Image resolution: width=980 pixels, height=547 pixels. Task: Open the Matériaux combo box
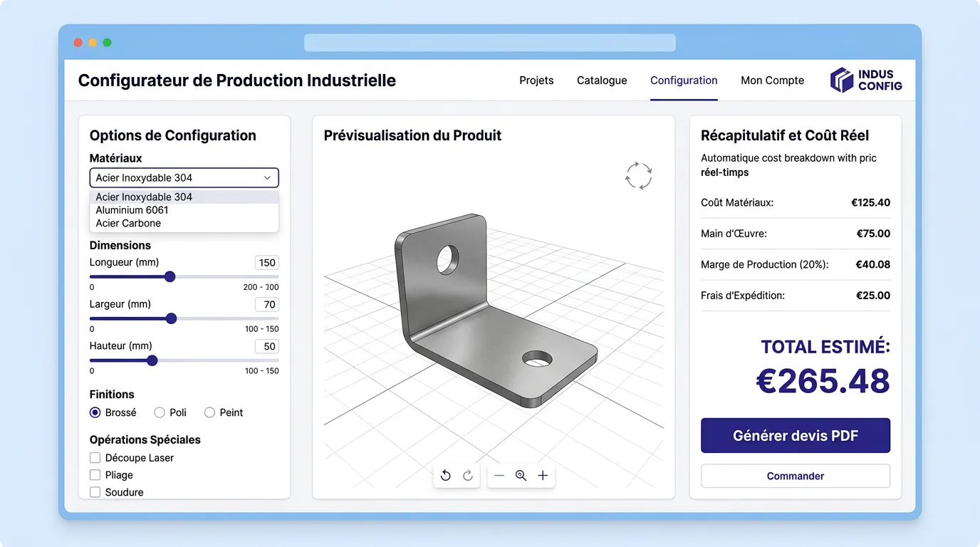(x=184, y=177)
